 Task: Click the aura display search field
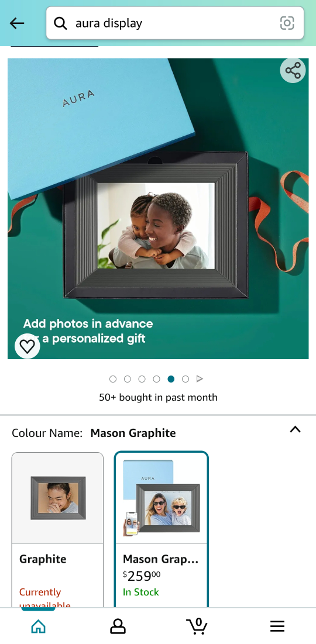(x=175, y=23)
